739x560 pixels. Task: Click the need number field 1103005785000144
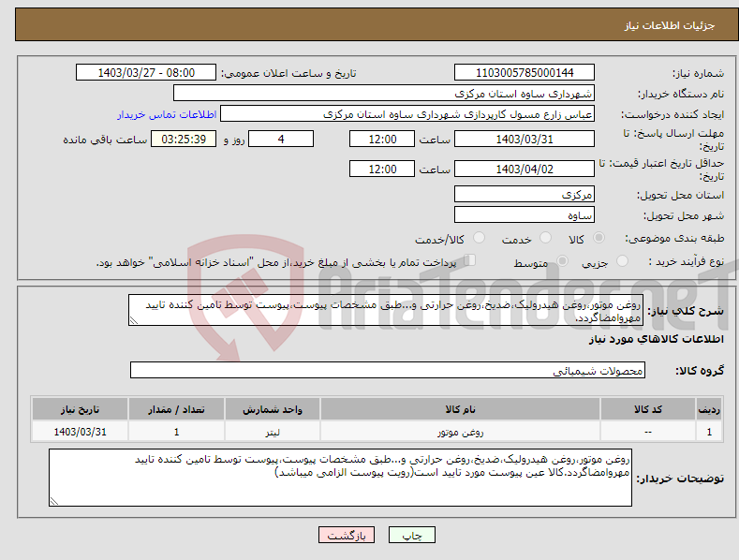pos(525,73)
